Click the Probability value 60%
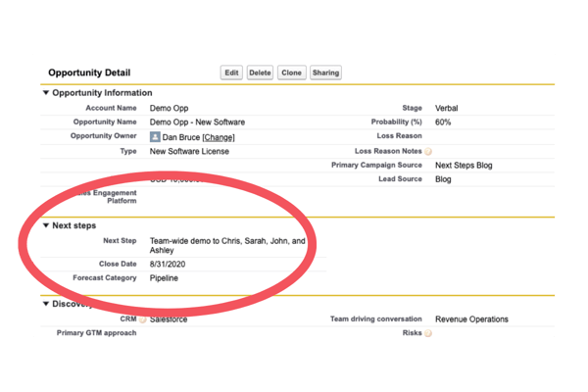Screen dimensions: 588x392 pyautogui.click(x=443, y=122)
